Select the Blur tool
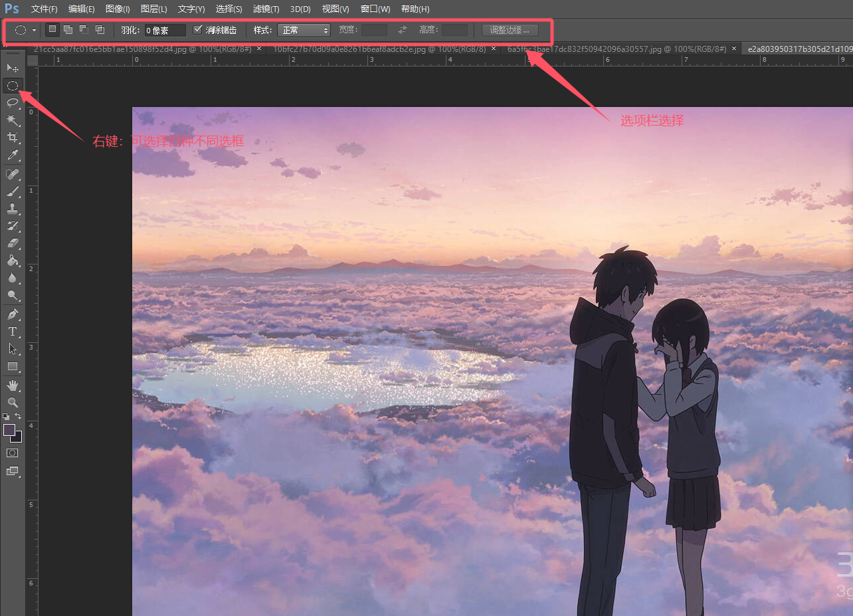853x616 pixels. [13, 278]
